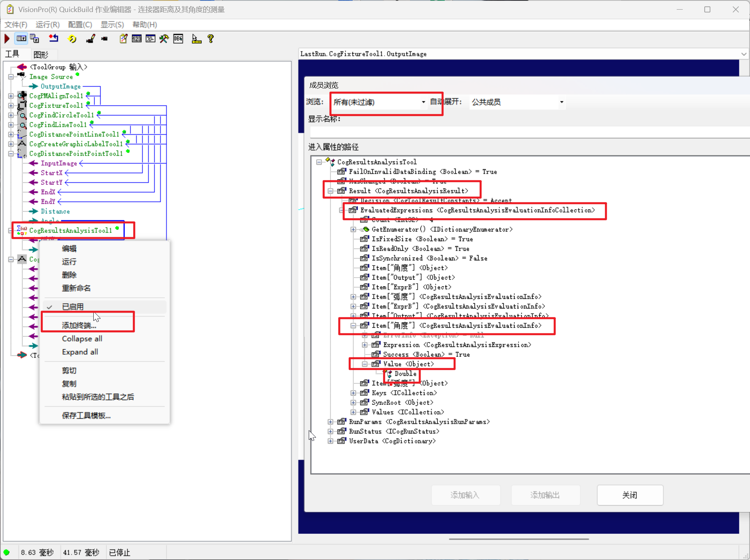Viewport: 750px width, 560px height.
Task: Click the CogFindCircleTool1 magnifier icon
Action: (x=22, y=115)
